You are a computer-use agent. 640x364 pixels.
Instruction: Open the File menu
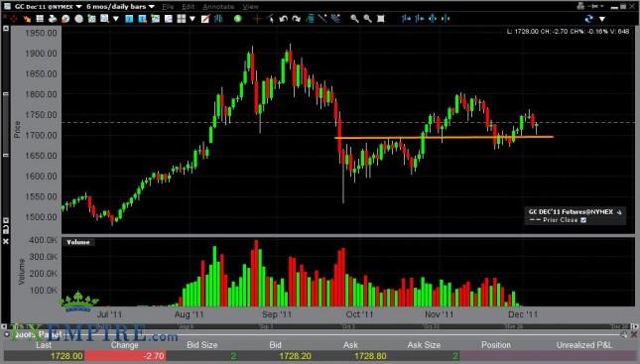point(168,7)
